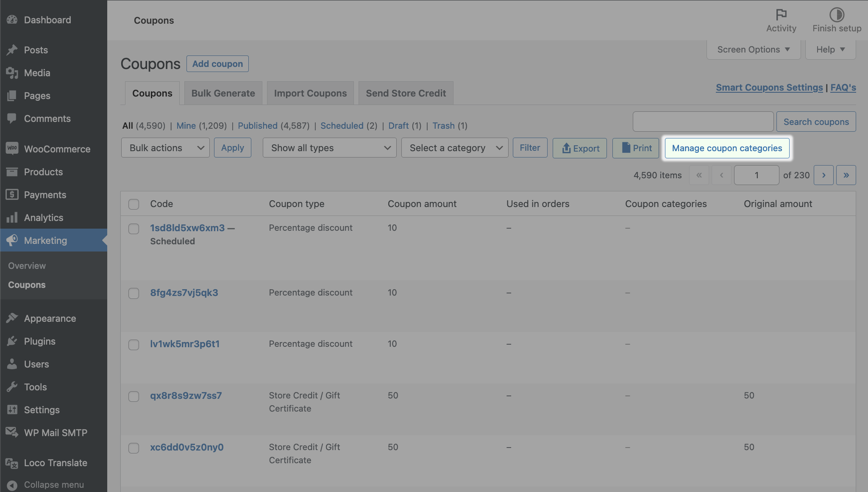
Task: Select the WooCommerce sidebar icon
Action: point(12,149)
